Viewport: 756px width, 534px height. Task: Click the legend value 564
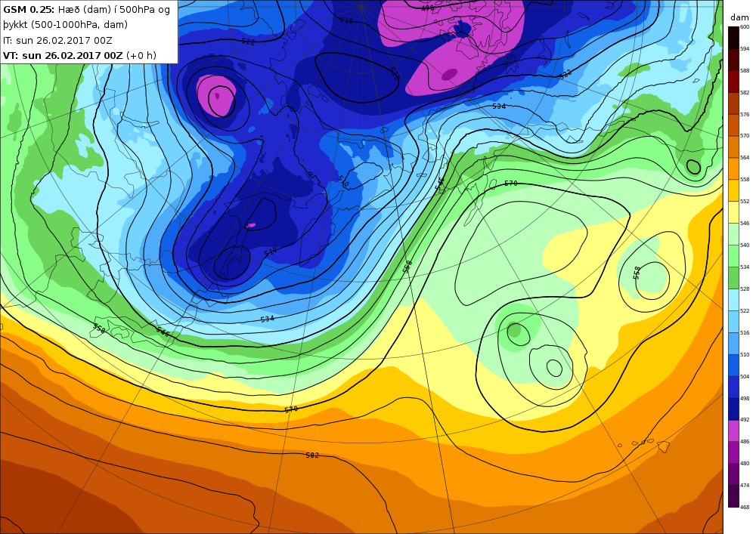tap(745, 157)
